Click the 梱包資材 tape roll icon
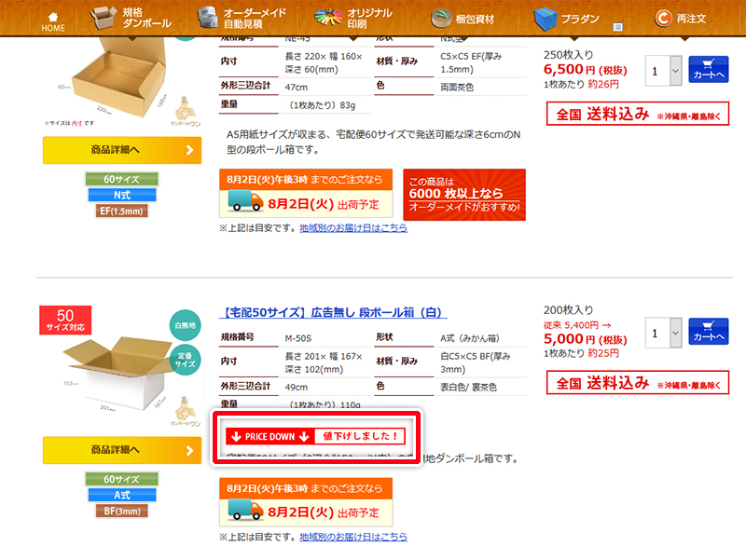Viewport: 746px width, 560px height. (x=440, y=18)
